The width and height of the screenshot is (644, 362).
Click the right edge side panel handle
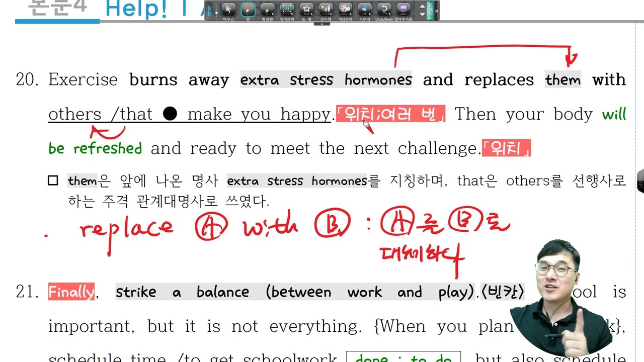640,182
